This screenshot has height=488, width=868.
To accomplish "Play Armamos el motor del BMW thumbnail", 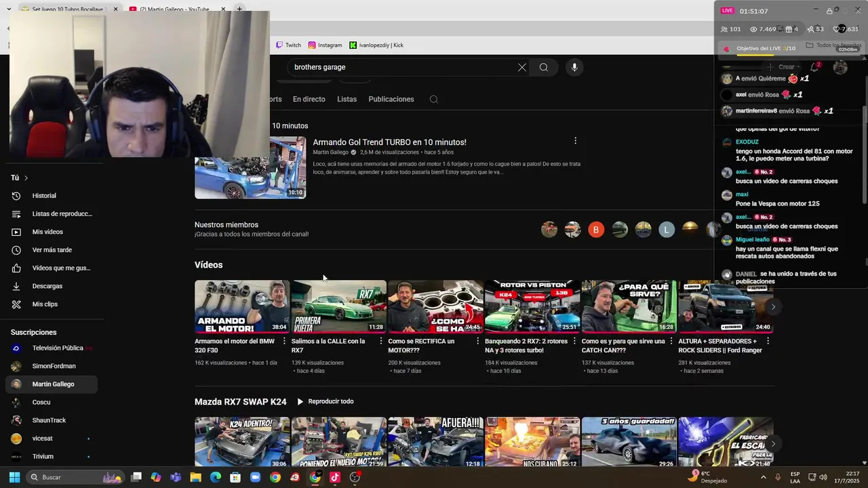I will click(242, 306).
